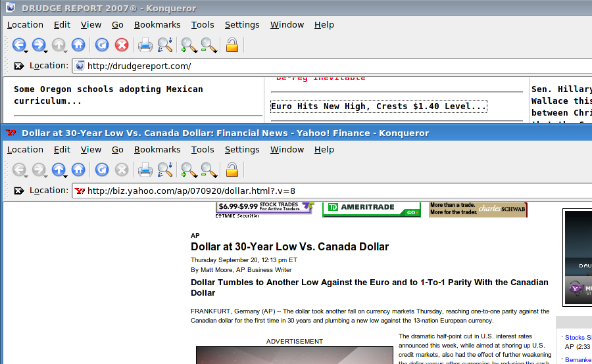Open the 'Euro Hits New High' headline link
Image resolution: width=592 pixels, height=364 pixels.
(378, 106)
